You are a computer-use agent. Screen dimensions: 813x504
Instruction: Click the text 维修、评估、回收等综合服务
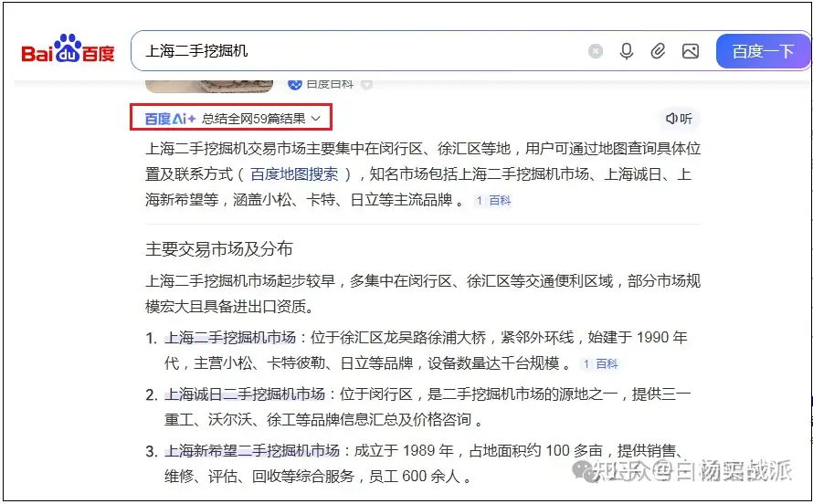[259, 476]
